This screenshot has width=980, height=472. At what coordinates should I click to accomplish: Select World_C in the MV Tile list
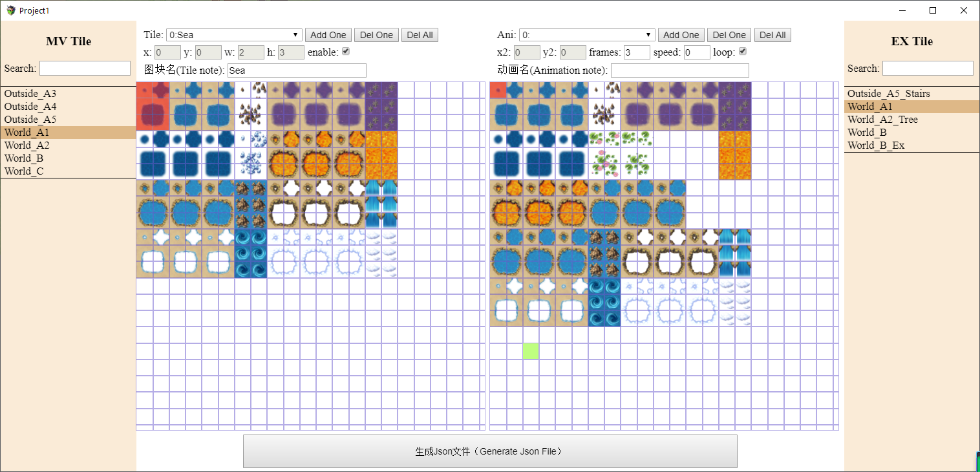click(69, 171)
